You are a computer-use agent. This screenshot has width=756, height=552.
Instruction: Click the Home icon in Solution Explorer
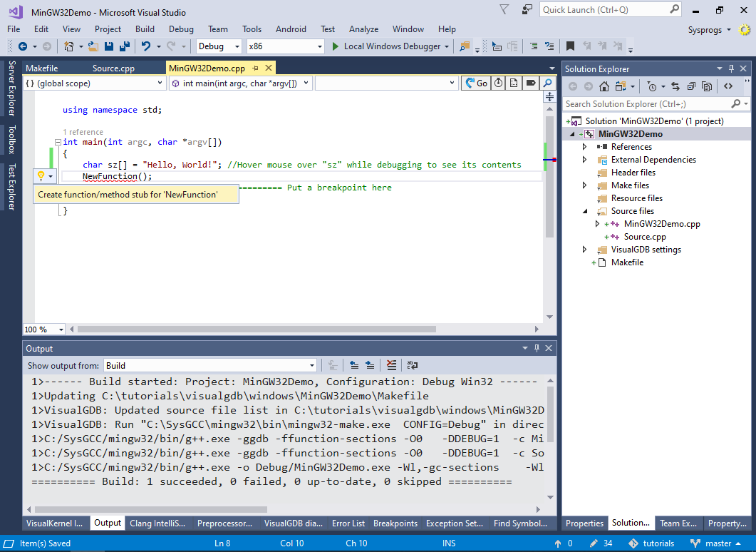(x=604, y=86)
